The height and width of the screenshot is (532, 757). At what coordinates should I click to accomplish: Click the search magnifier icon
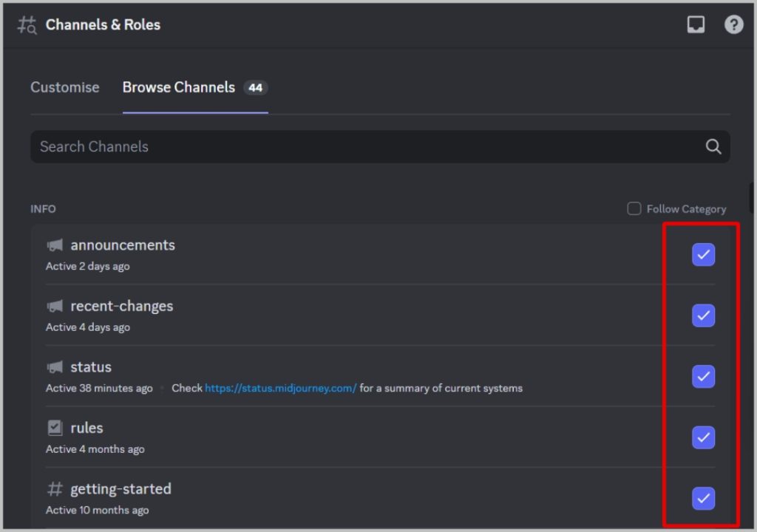point(713,146)
